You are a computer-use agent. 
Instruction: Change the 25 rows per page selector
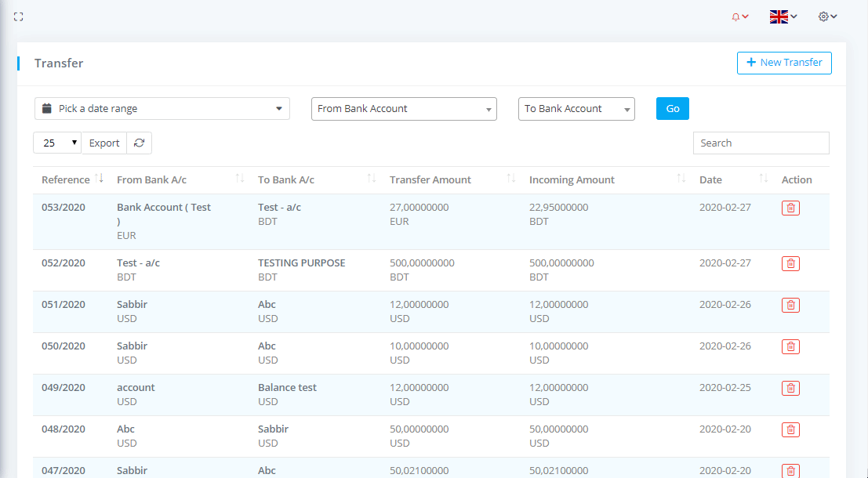click(57, 143)
